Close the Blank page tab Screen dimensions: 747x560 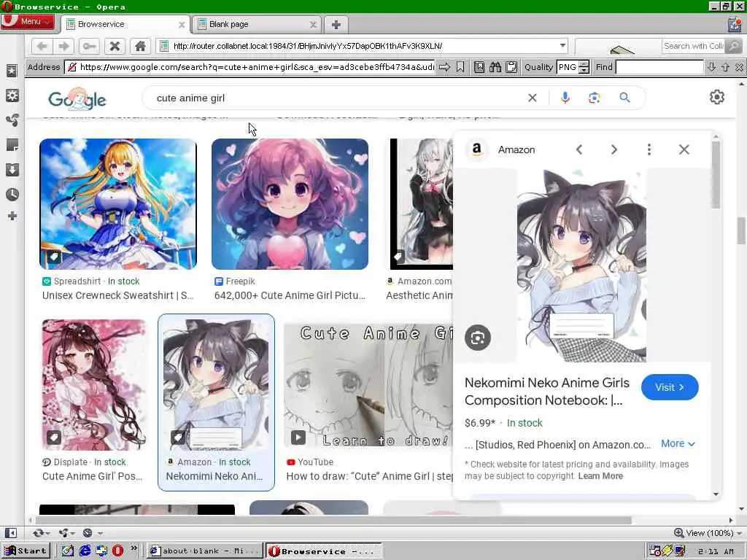click(x=313, y=25)
